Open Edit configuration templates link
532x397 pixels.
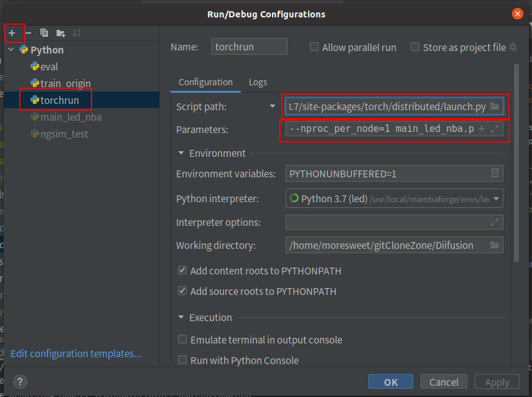tap(76, 353)
